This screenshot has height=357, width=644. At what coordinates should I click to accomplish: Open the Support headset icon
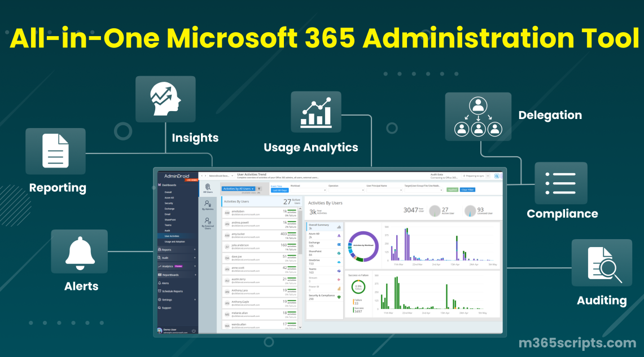coord(160,308)
